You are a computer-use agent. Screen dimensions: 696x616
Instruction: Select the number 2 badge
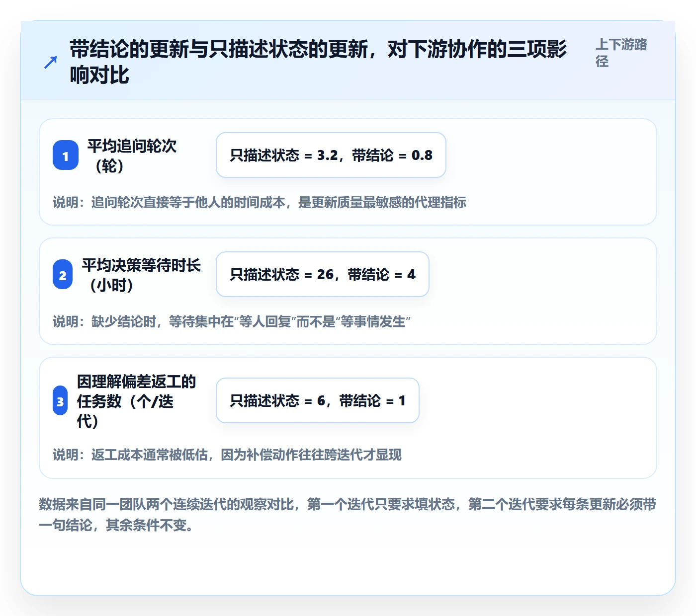63,275
